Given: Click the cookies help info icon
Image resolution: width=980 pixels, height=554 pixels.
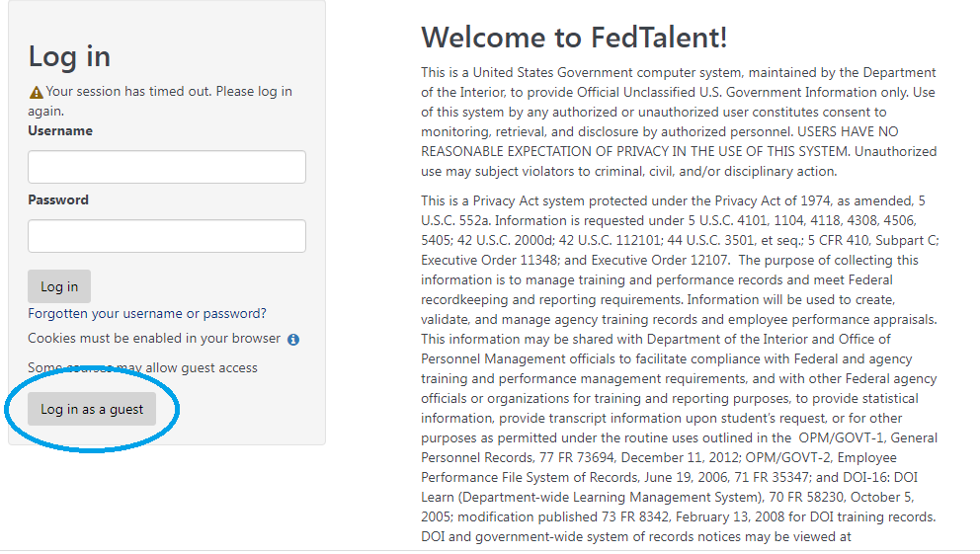Looking at the screenshot, I should (293, 340).
